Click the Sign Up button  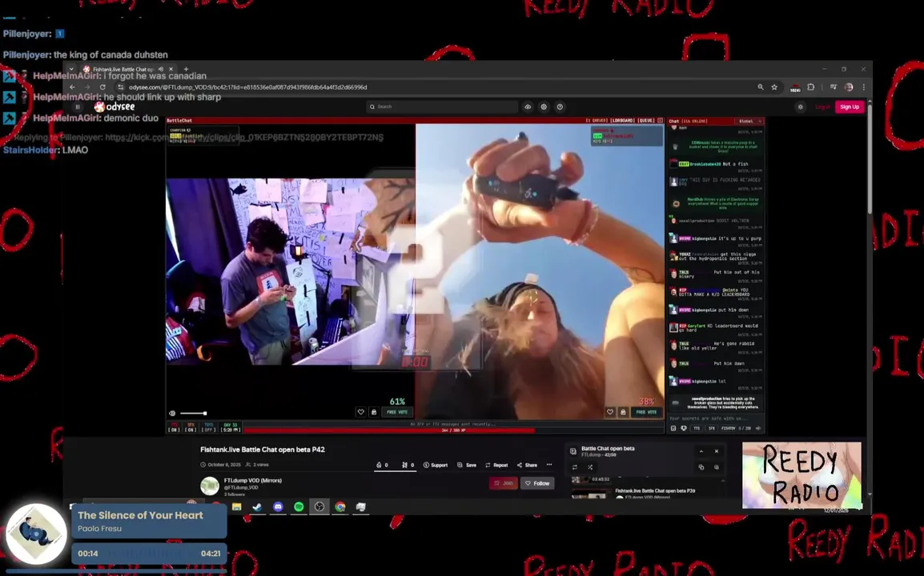tap(850, 106)
